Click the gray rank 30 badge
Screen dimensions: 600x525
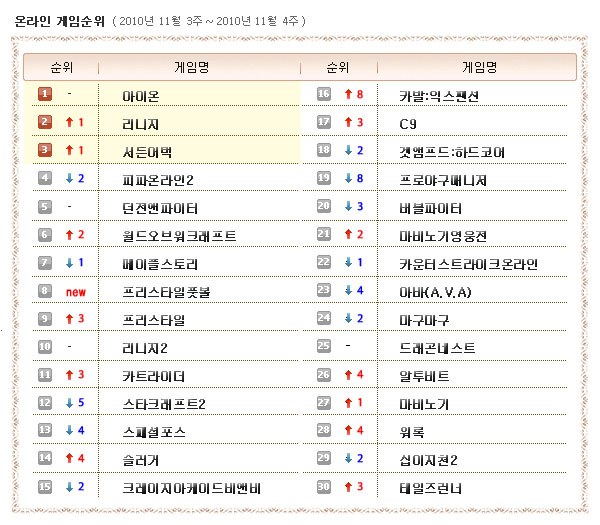click(x=324, y=488)
